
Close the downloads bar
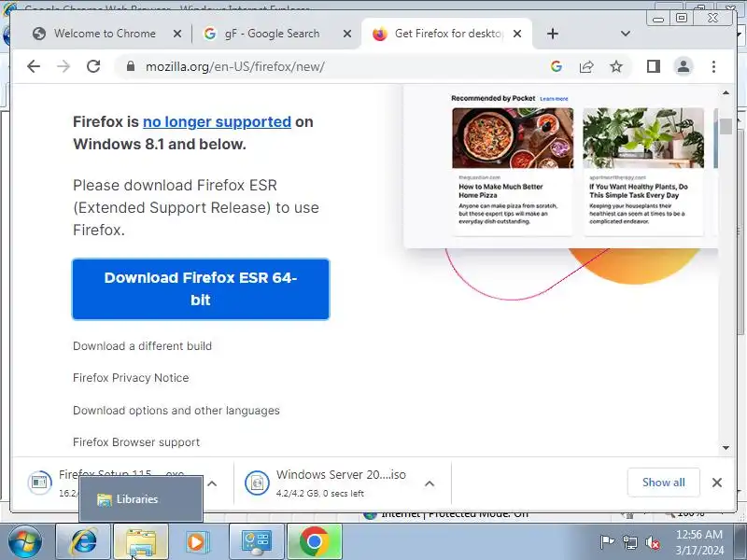[x=716, y=483]
